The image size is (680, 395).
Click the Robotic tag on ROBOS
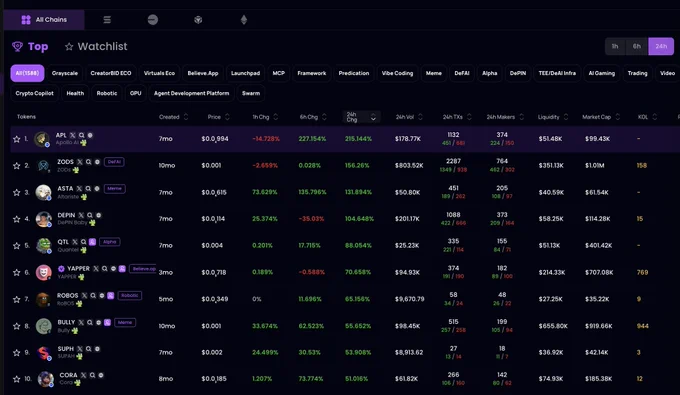pos(130,296)
